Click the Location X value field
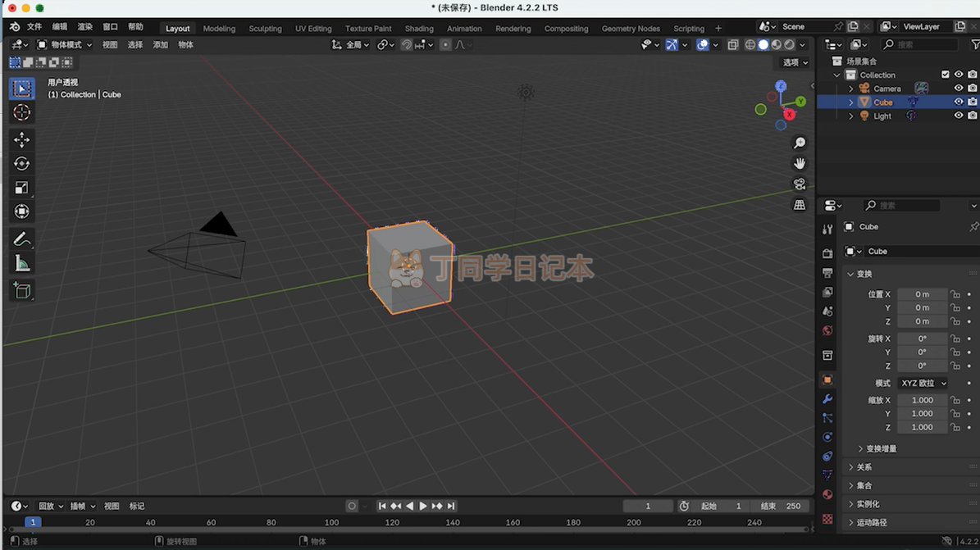Viewport: 980px width, 550px height. (x=922, y=294)
